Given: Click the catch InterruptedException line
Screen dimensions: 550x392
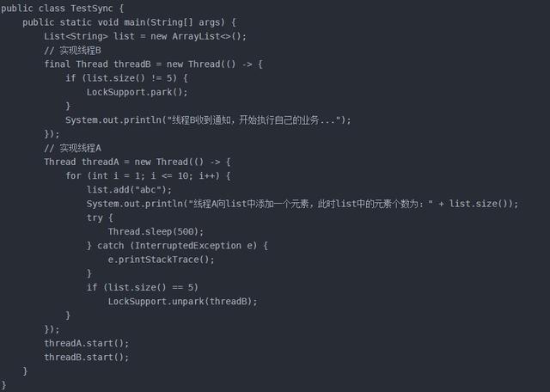Looking at the screenshot, I should (x=177, y=246).
